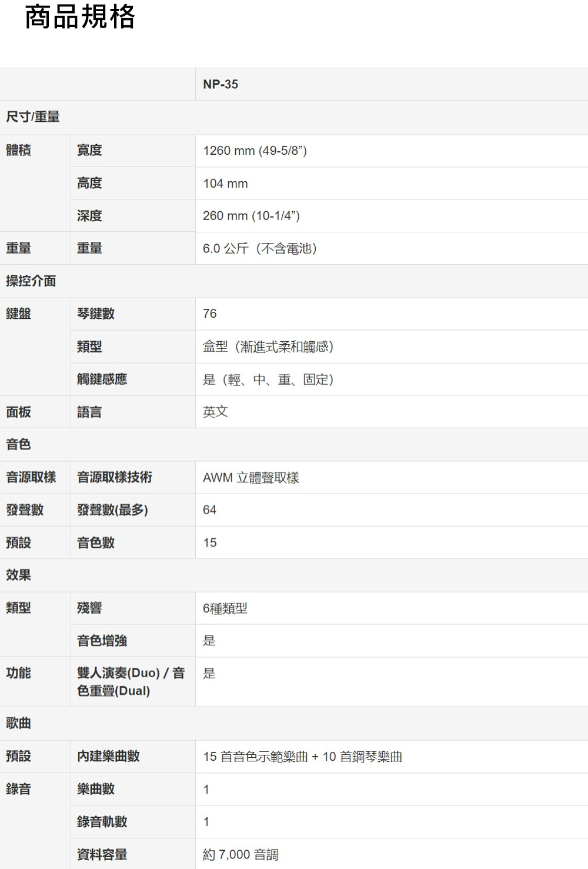588x869 pixels.
Task: Click the 面板 category cell
Action: pyautogui.click(x=35, y=412)
